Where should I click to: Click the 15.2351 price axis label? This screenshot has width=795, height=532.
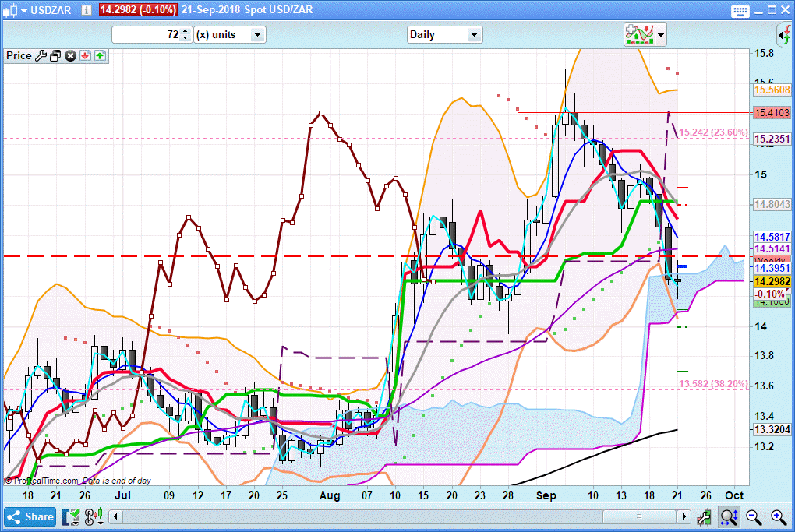pyautogui.click(x=772, y=139)
